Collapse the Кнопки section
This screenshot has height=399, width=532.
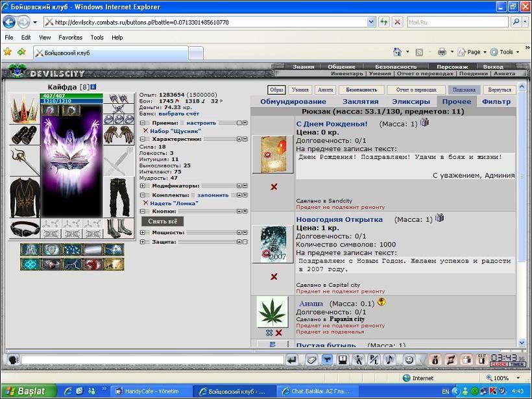click(x=143, y=211)
